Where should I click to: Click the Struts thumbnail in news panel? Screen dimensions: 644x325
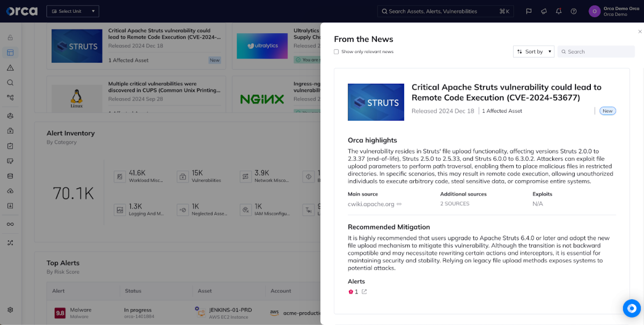click(376, 102)
